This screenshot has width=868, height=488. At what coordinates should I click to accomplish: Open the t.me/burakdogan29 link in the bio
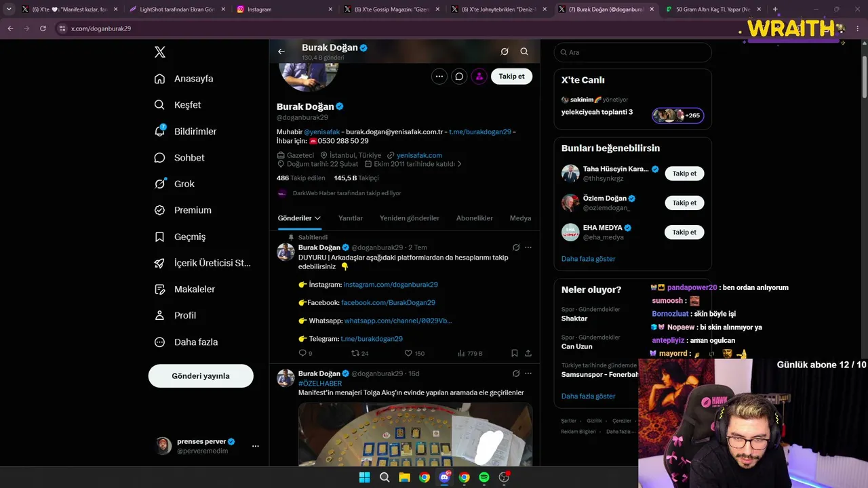[x=480, y=131]
